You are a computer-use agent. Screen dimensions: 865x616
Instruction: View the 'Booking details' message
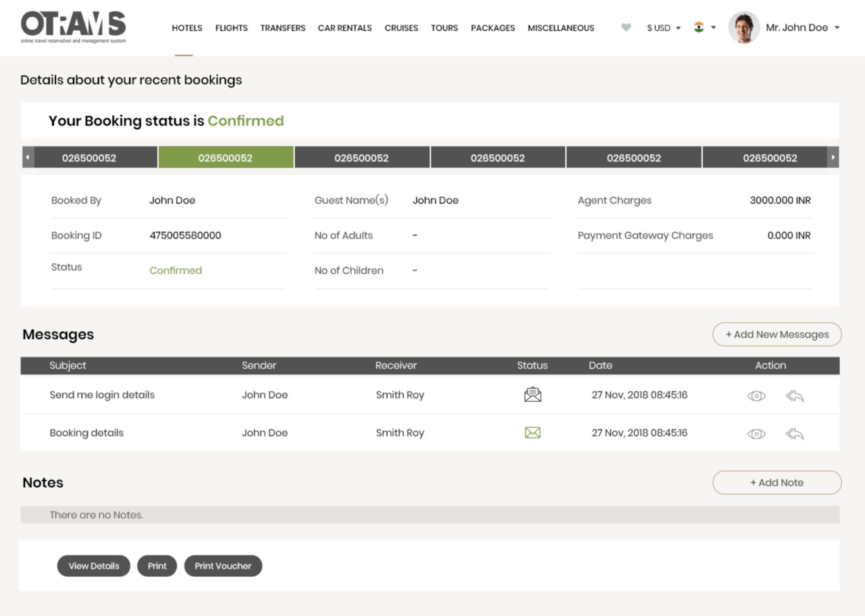756,434
